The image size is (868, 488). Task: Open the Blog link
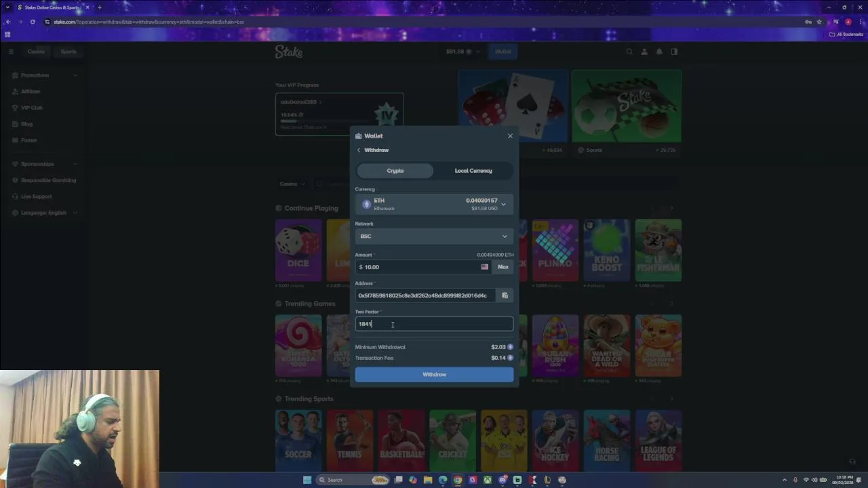click(x=26, y=124)
